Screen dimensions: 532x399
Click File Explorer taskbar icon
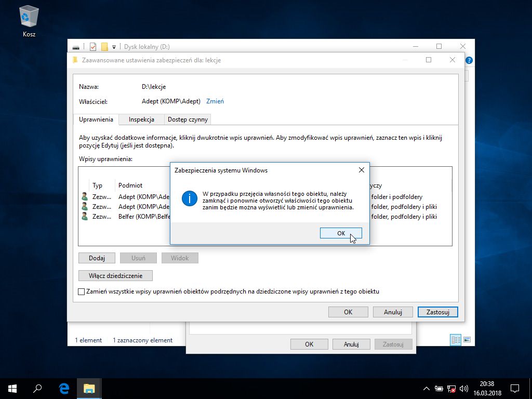89,389
